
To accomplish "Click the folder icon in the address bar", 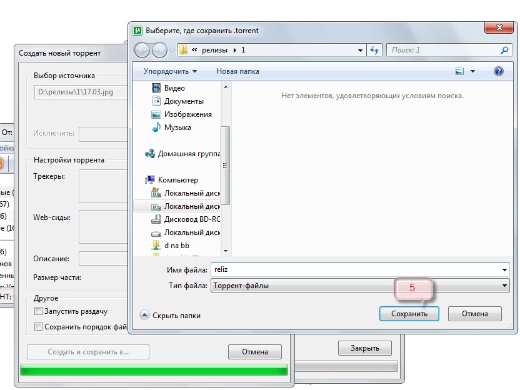I will [x=183, y=50].
